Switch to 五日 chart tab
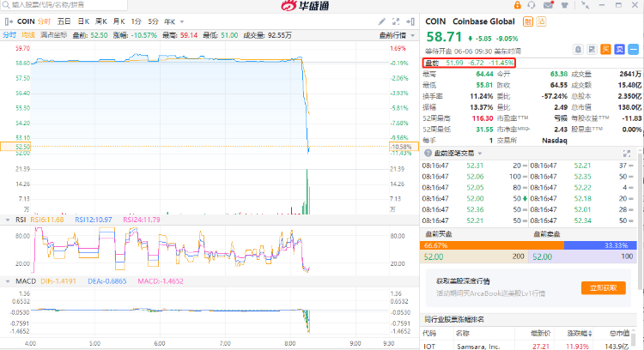Image resolution: width=644 pixels, height=350 pixels. click(64, 21)
